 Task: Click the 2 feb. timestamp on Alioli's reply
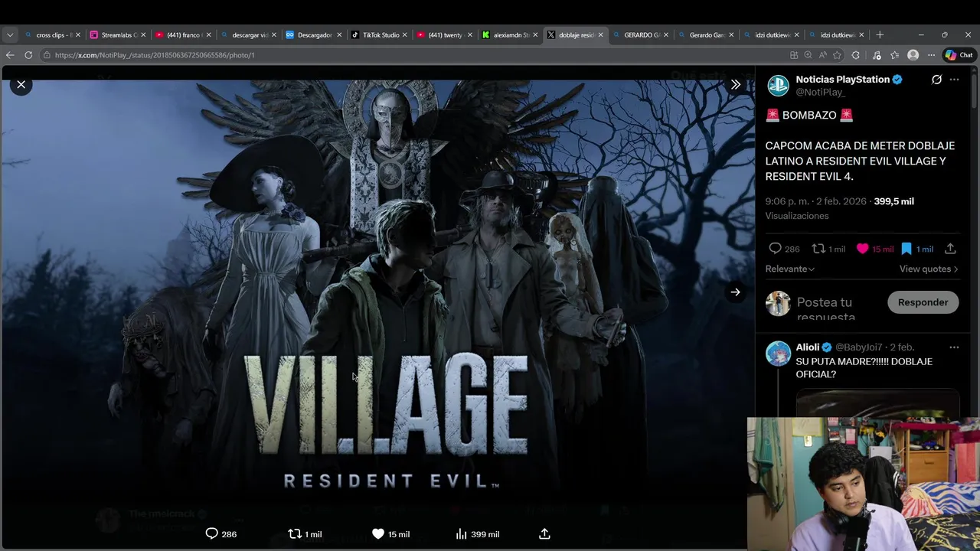coord(902,347)
